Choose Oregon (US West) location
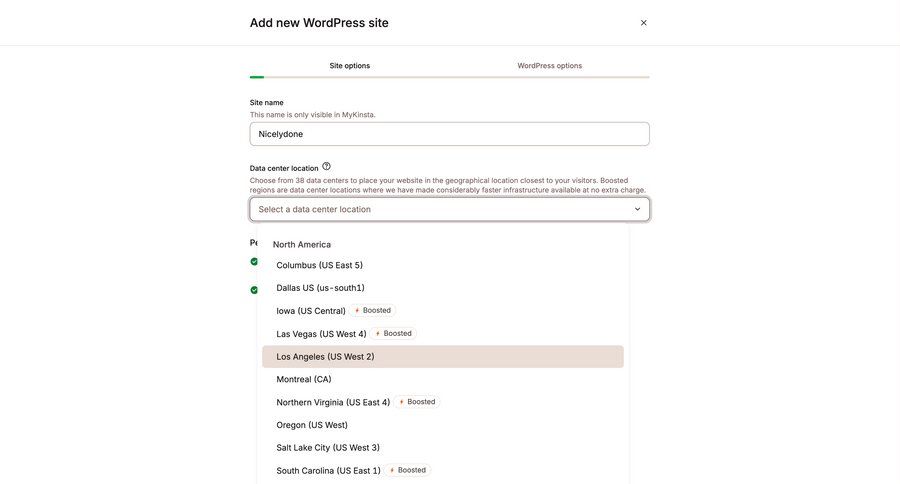Screen dimensions: 900x484 (312, 425)
